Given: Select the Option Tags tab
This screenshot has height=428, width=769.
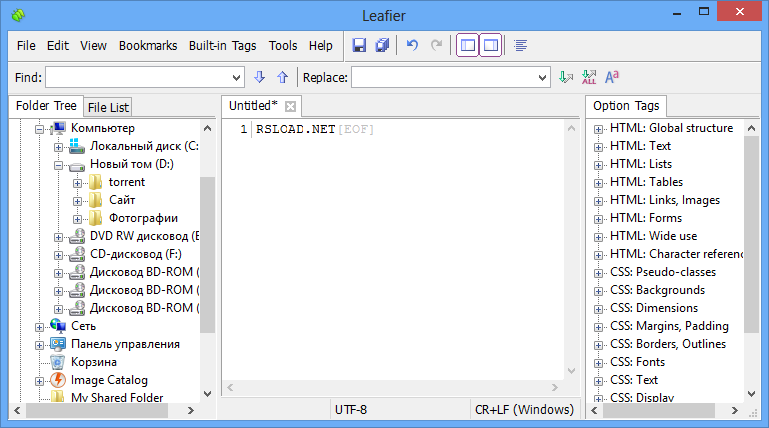Looking at the screenshot, I should (x=626, y=106).
